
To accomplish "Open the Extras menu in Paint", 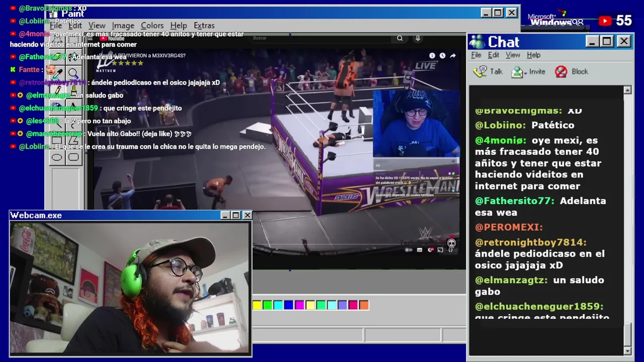I will (x=204, y=25).
